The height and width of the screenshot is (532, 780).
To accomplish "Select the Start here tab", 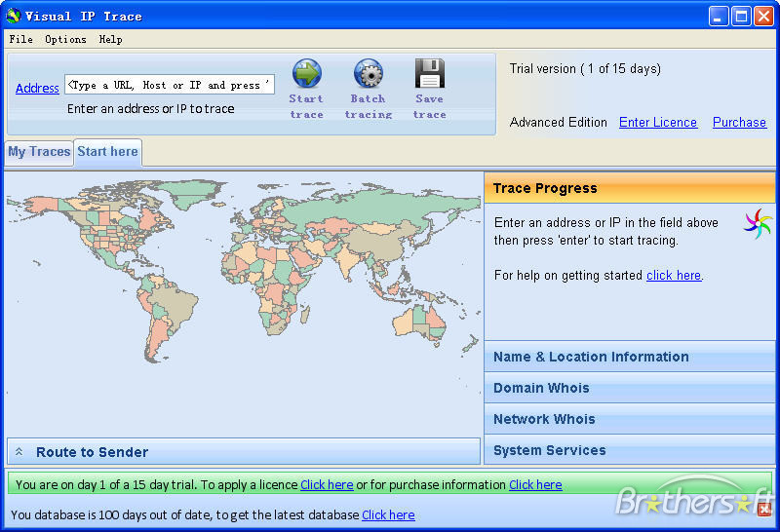I will point(108,152).
